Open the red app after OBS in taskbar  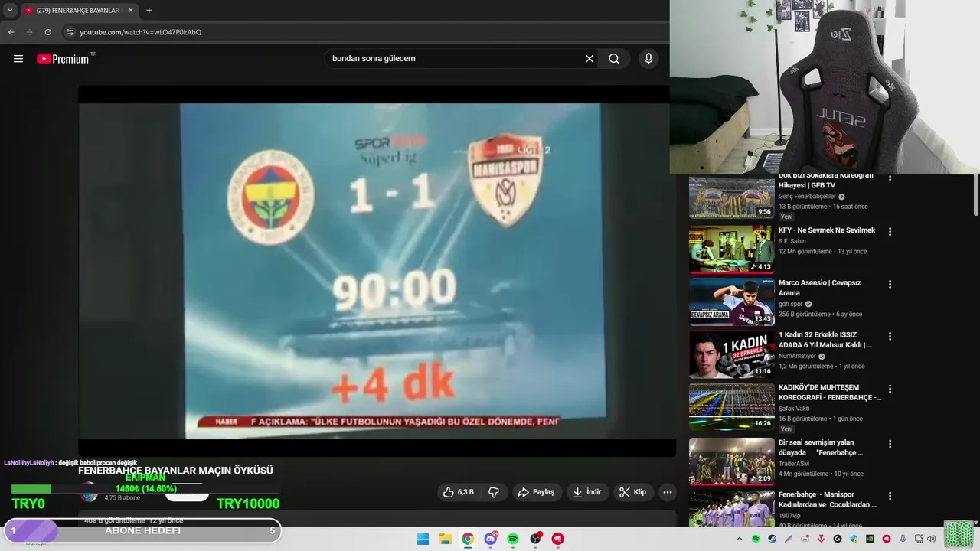pos(558,539)
